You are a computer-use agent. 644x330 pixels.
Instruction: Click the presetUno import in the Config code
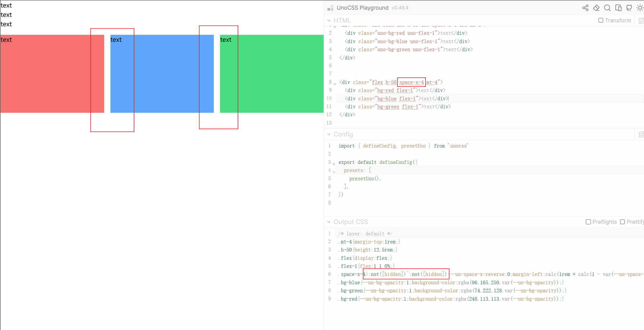coord(413,146)
